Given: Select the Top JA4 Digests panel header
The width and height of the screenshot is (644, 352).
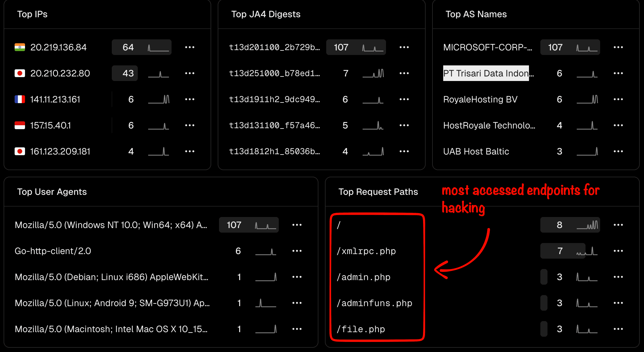Looking at the screenshot, I should point(266,14).
